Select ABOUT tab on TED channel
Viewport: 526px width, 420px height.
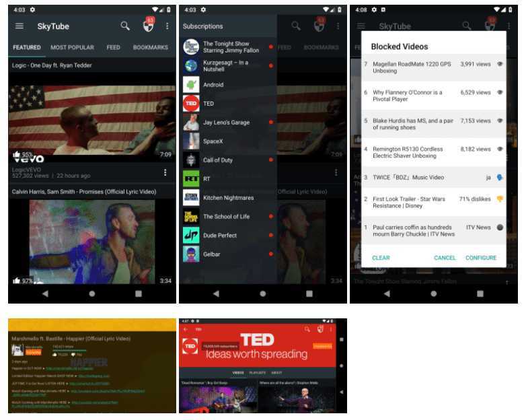pyautogui.click(x=276, y=373)
